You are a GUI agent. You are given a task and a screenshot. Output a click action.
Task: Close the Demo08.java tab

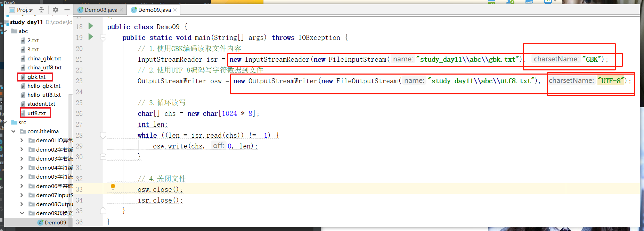pos(122,10)
